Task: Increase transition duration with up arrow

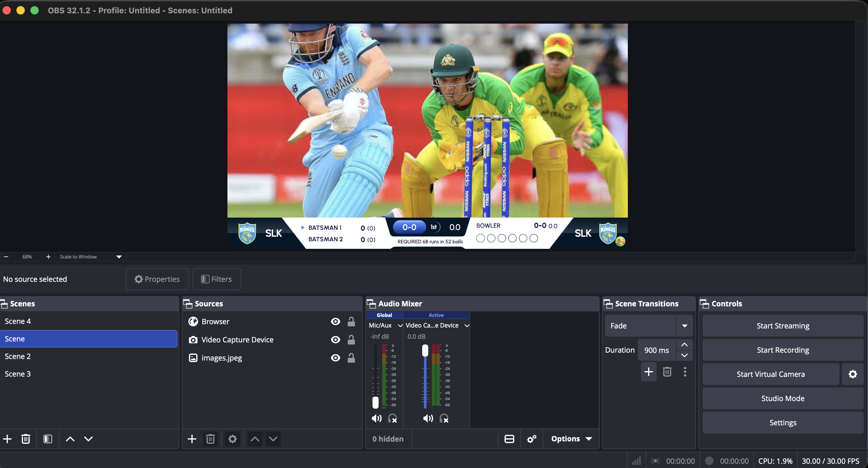Action: (684, 345)
